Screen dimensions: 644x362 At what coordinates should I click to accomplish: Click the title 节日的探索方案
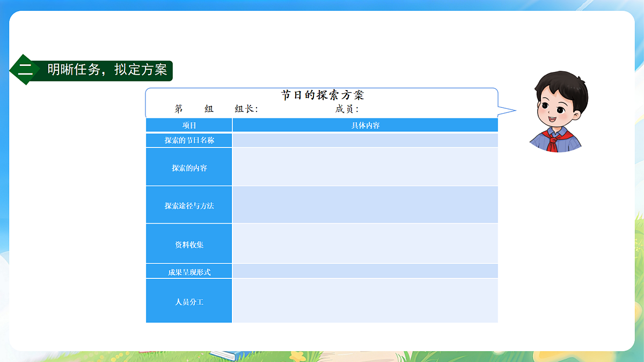click(323, 95)
